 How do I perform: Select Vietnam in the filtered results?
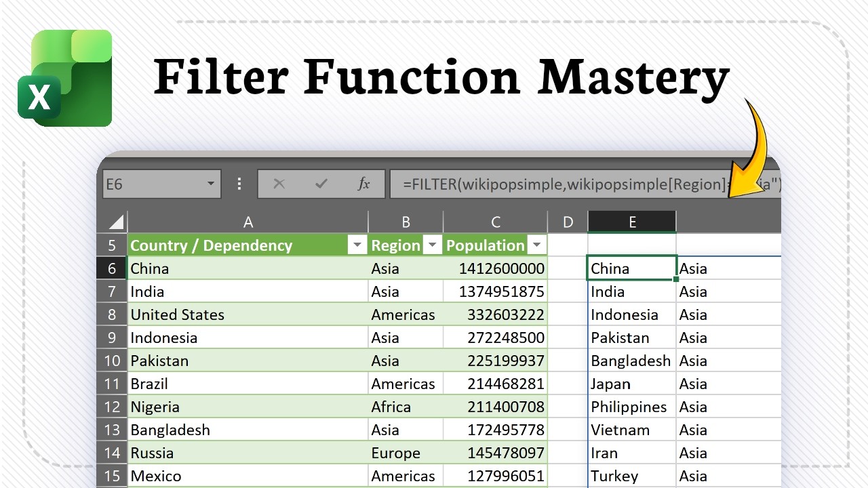point(632,430)
